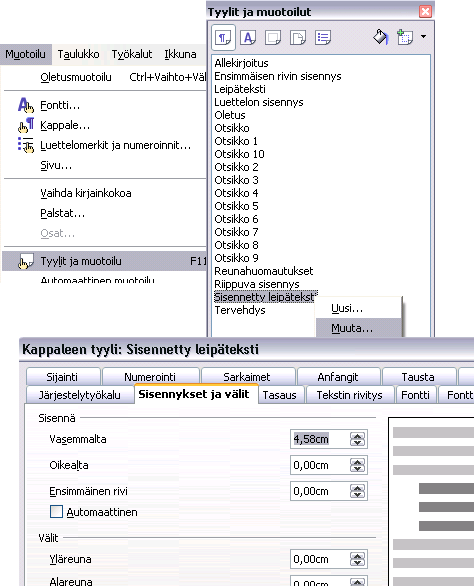This screenshot has width=476, height=588.
Task: Choose Palstat... menu entry
Action: point(105,213)
